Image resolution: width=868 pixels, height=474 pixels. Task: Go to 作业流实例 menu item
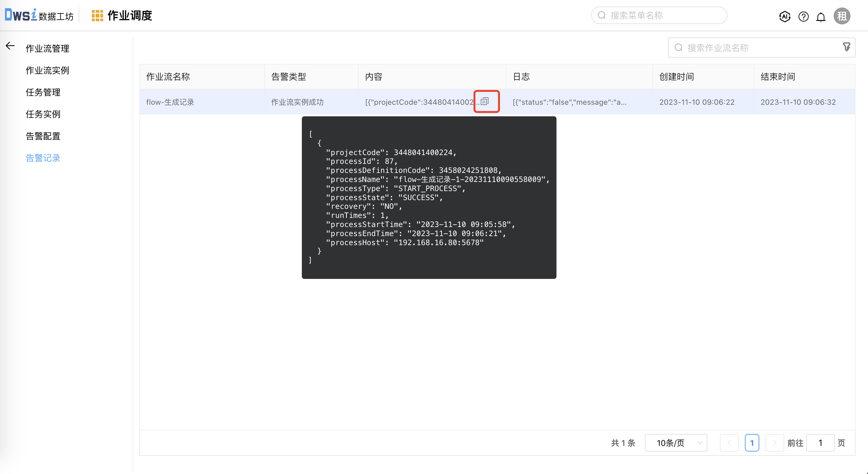(47, 70)
